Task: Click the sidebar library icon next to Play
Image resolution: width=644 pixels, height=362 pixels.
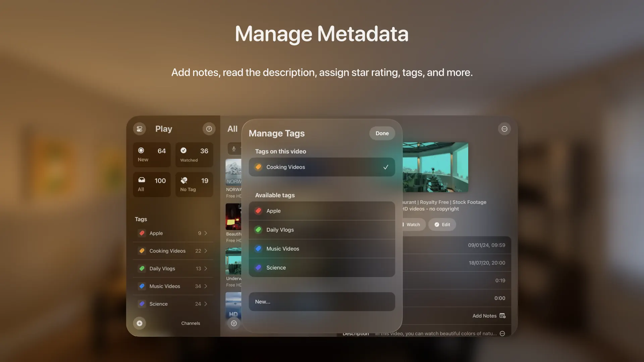Action: pyautogui.click(x=139, y=129)
